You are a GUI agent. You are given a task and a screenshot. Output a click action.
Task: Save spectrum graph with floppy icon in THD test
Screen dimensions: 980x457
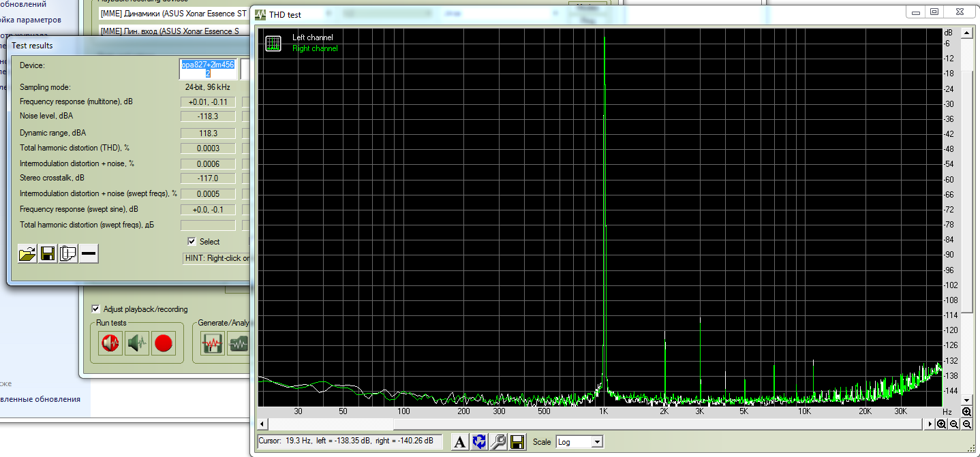click(517, 442)
